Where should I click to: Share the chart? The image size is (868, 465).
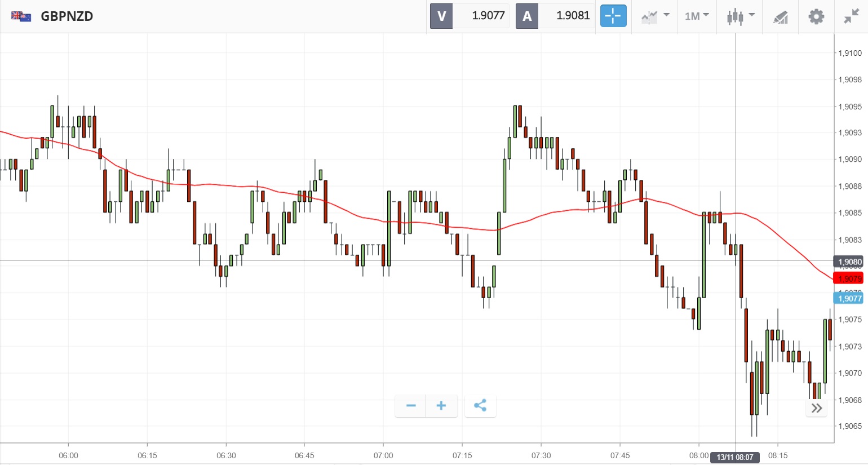point(480,406)
